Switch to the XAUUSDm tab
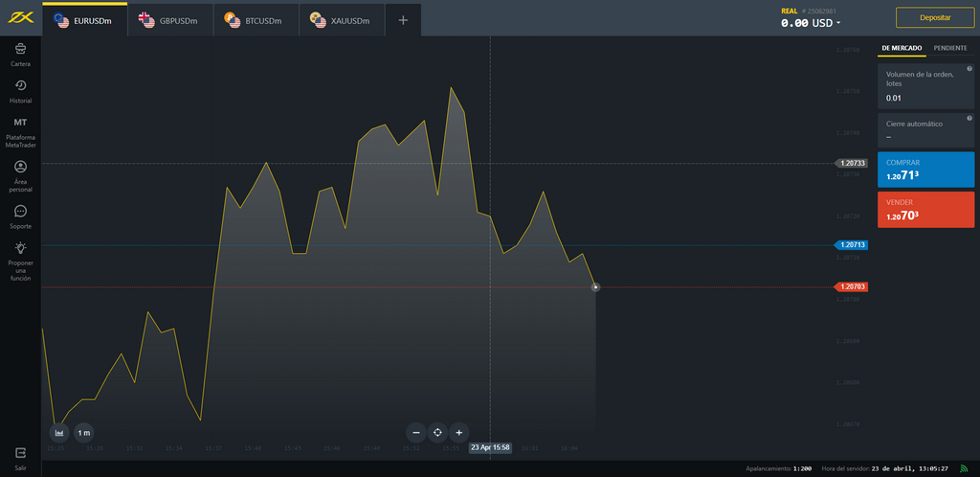Viewport: 980px width, 477px height. tap(342, 20)
